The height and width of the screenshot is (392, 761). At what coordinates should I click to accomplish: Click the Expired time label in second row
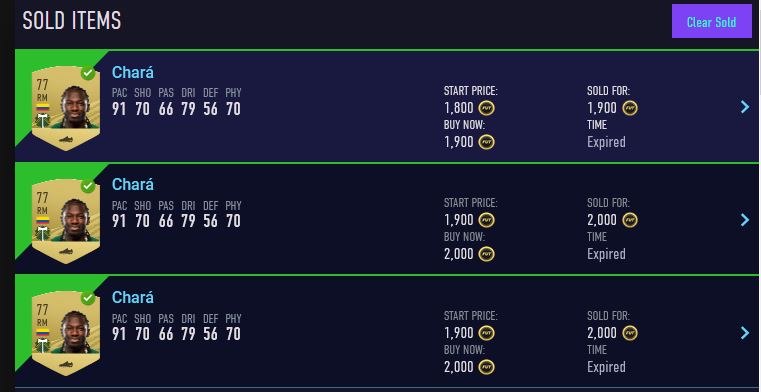tap(606, 254)
